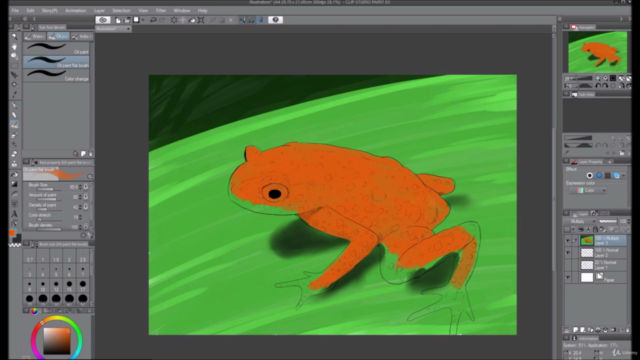
Task: Select the Pen tool
Action: point(14,105)
